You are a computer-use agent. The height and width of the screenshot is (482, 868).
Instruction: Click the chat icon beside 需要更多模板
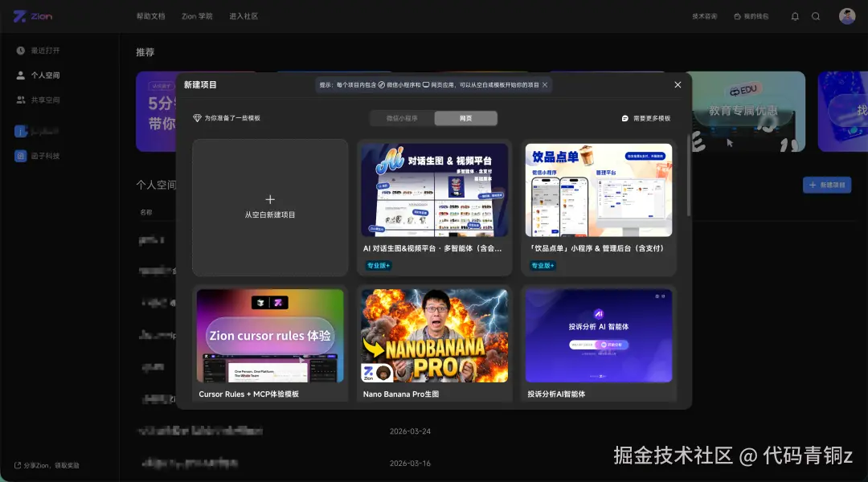pyautogui.click(x=625, y=118)
